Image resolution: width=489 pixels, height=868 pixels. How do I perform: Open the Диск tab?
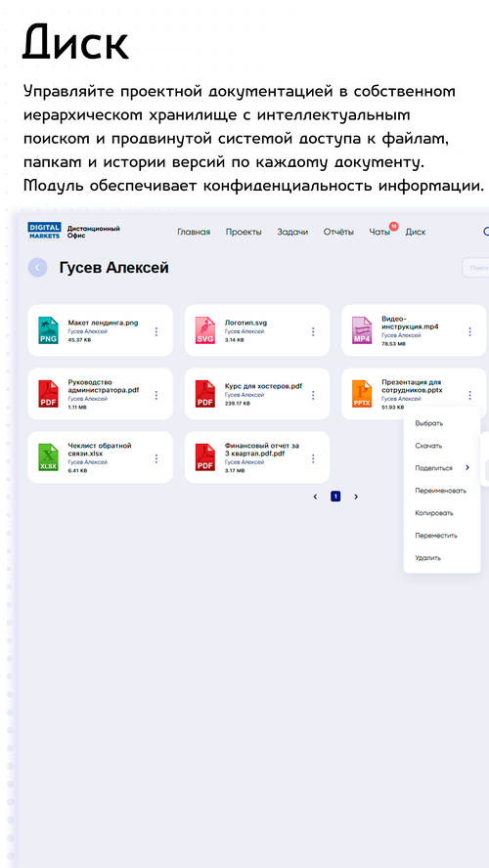(416, 232)
